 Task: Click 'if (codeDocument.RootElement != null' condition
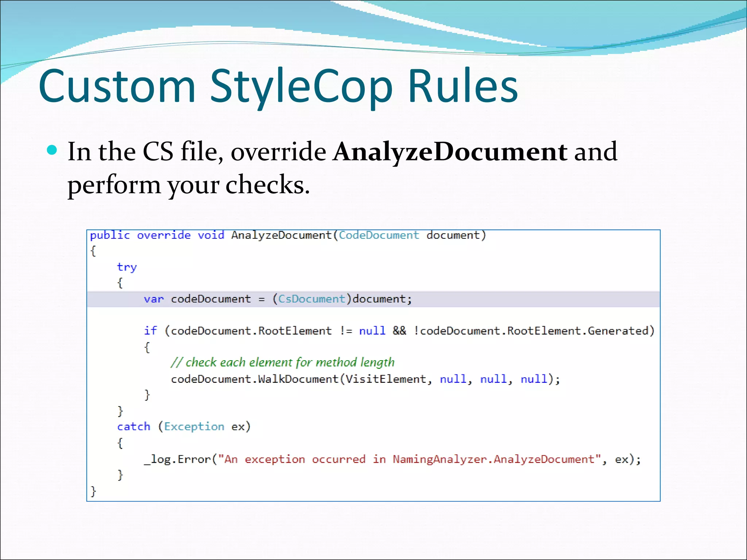[x=264, y=331]
